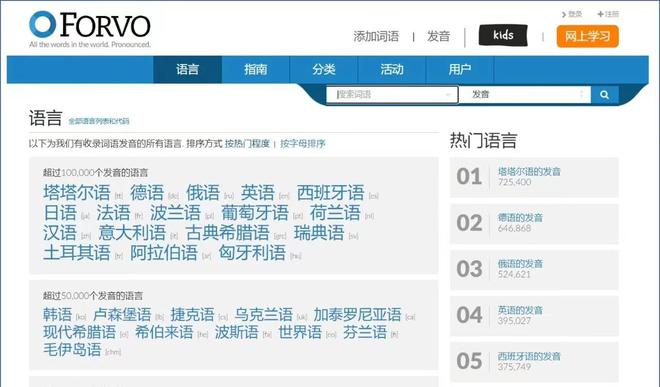Switch to the 语言 tab
Viewport: 660px width, 387px height.
(187, 69)
